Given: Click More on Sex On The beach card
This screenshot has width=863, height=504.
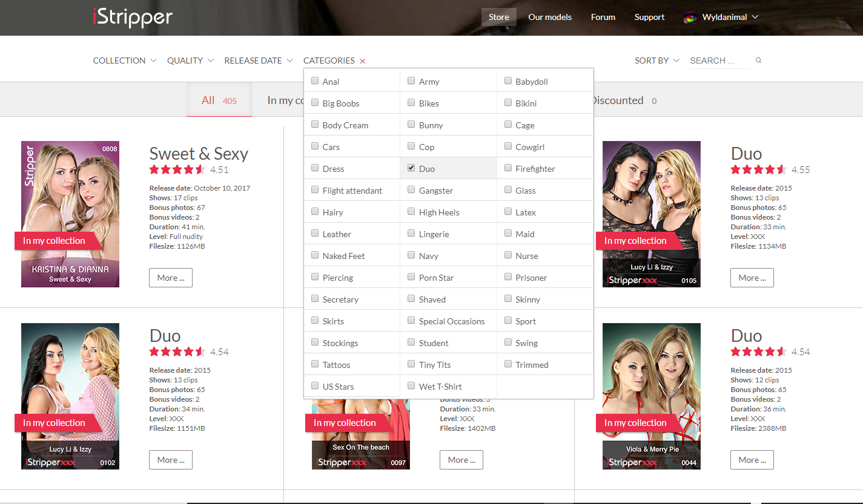Looking at the screenshot, I should [x=461, y=460].
